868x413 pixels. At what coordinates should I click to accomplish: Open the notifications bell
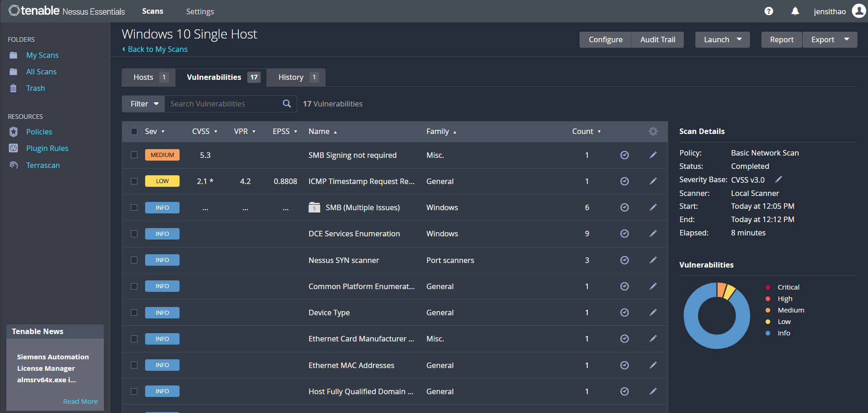click(x=795, y=11)
